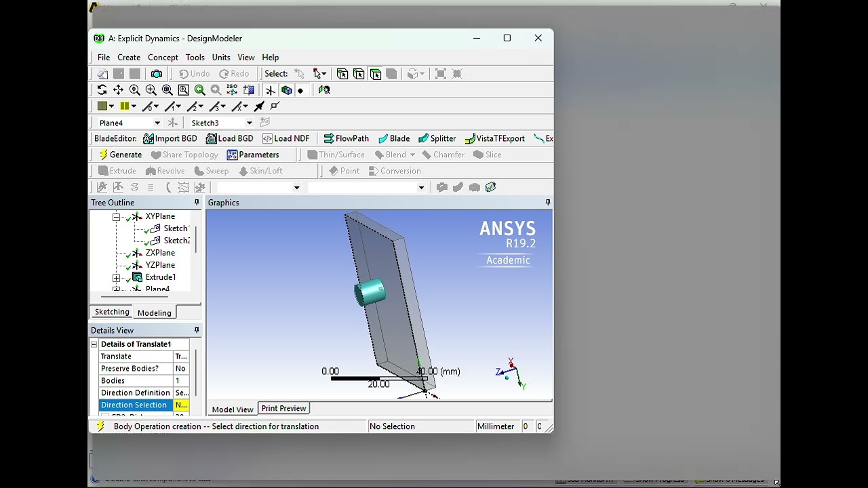
Task: Open the yellow edge coloring dropdown
Action: point(133,106)
